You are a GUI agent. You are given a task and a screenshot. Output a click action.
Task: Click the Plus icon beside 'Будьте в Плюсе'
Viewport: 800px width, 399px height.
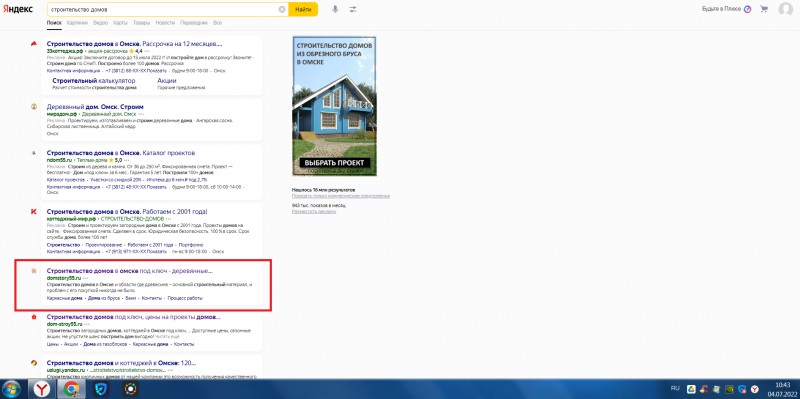coord(747,9)
